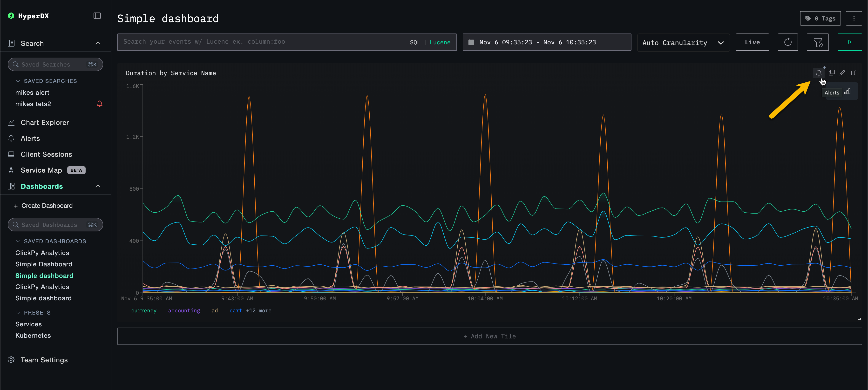Switch query language to SQL
This screenshot has width=868, height=390.
(x=415, y=42)
